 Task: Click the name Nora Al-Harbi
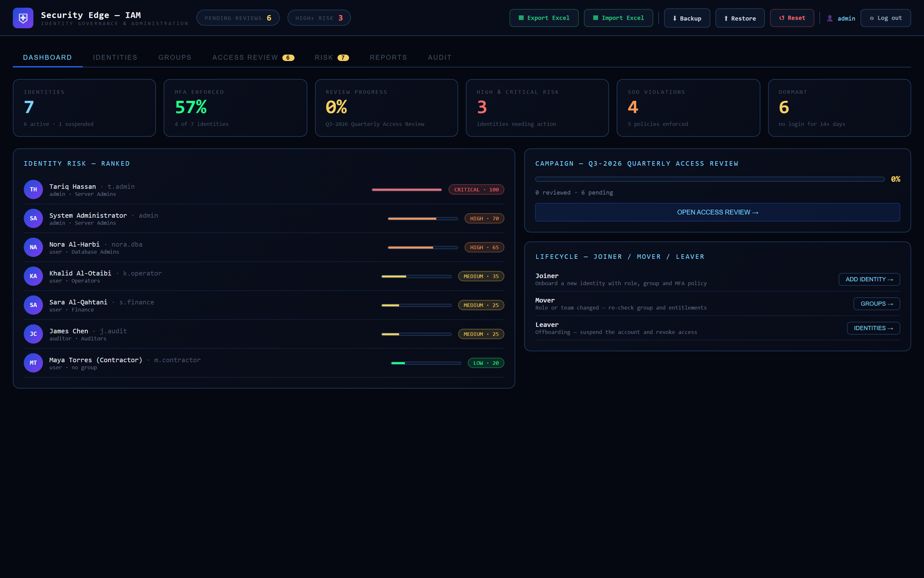pos(74,244)
